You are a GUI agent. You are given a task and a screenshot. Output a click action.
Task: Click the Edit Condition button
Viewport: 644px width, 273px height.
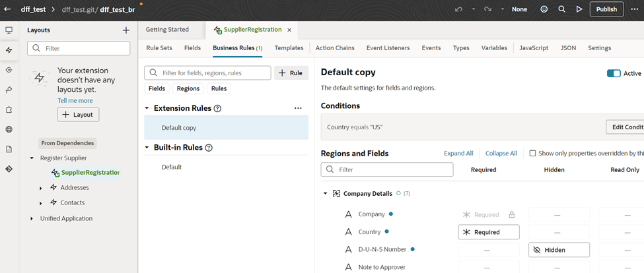[625, 127]
